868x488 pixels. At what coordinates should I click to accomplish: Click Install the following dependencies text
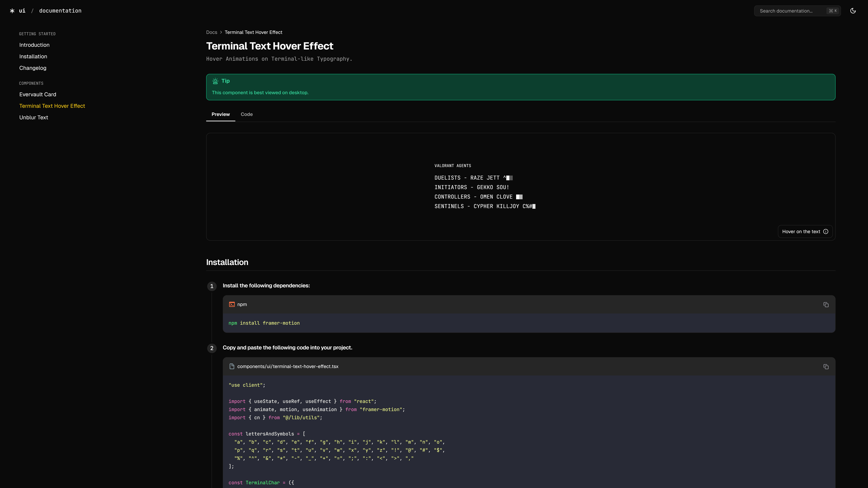point(266,286)
